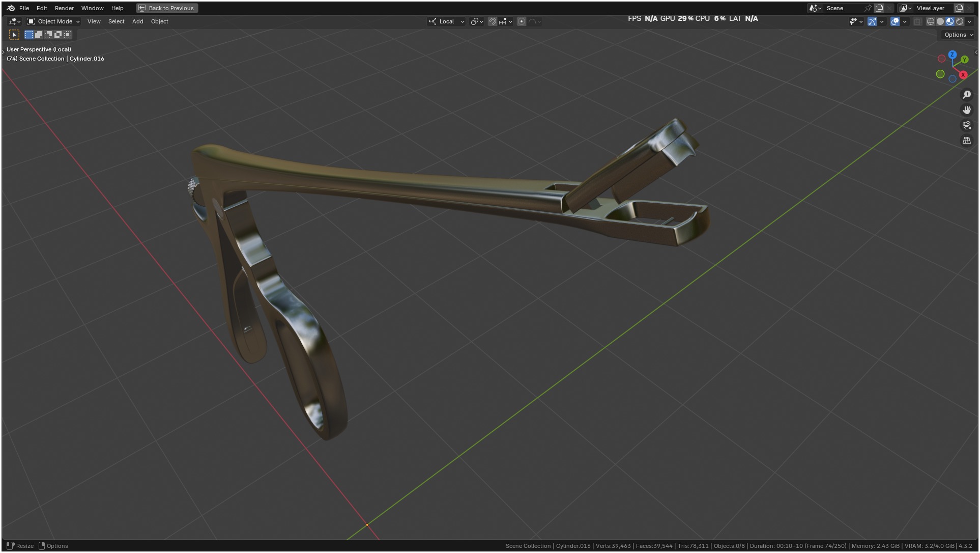Click the zoom view magnifier icon
Screen dimensions: 980x553
967,95
